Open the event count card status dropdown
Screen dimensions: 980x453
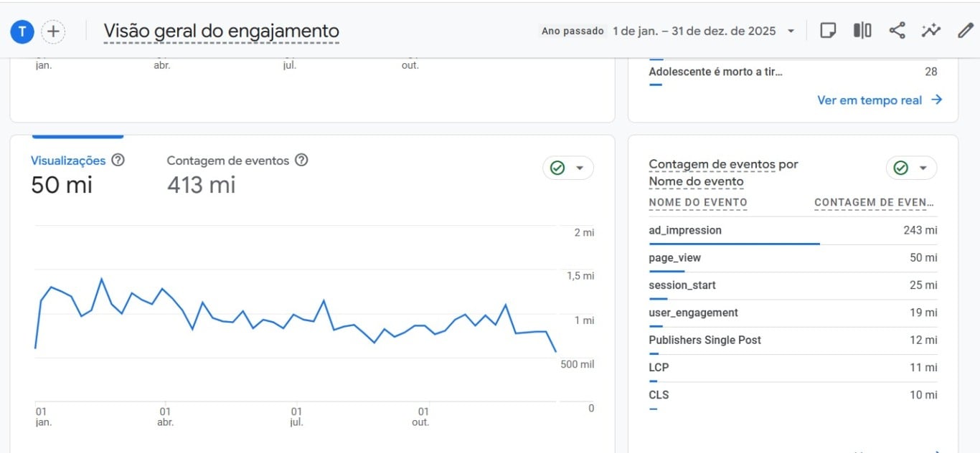[x=911, y=168]
